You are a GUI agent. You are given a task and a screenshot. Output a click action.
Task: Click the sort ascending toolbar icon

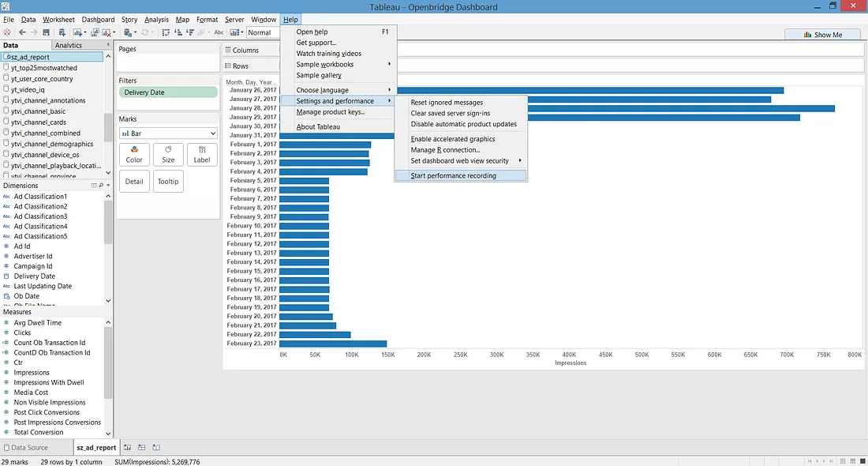click(178, 32)
